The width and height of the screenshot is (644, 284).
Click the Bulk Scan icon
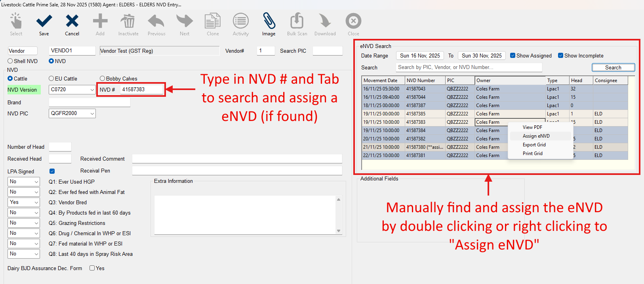[x=297, y=21]
